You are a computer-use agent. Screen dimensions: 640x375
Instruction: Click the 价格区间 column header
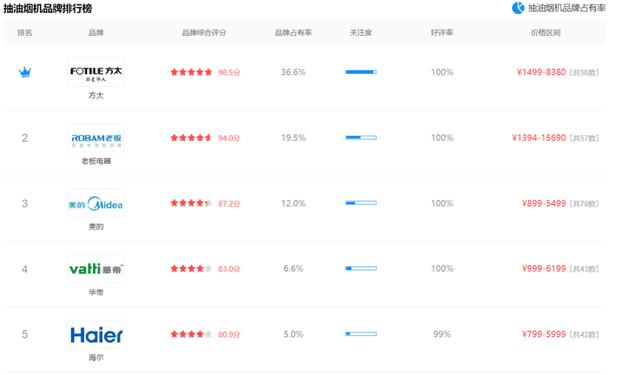[545, 33]
